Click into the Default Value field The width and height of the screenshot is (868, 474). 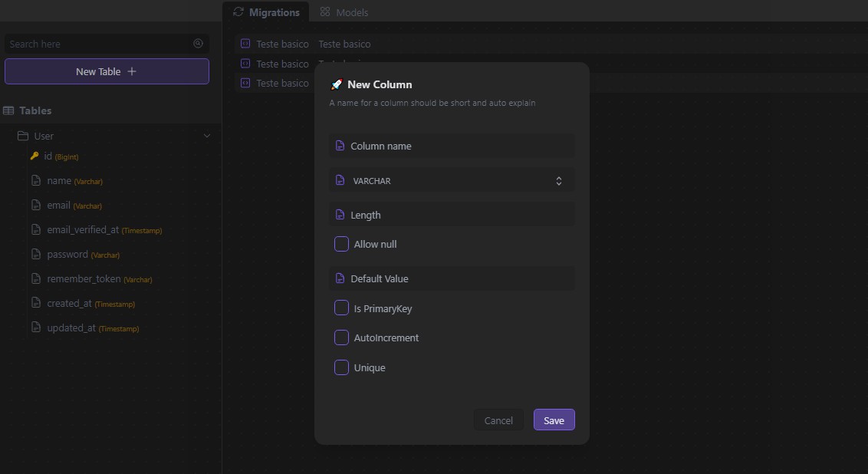[x=459, y=278]
